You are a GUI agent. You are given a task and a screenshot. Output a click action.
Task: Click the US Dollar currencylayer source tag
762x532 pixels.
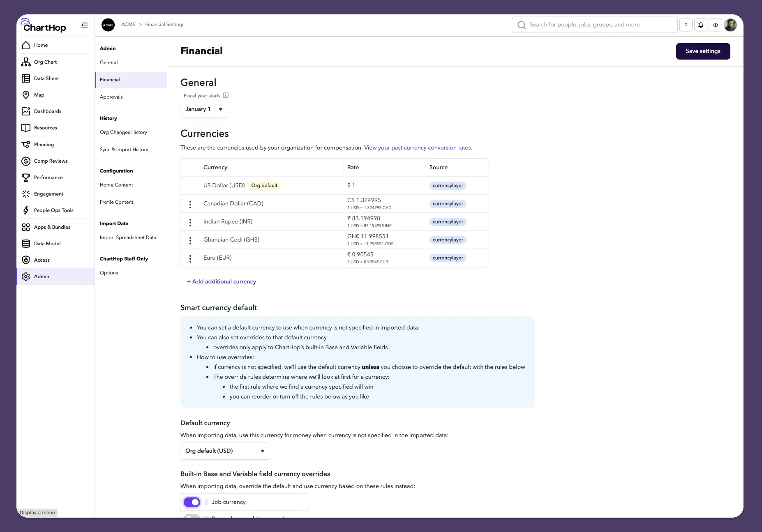click(448, 186)
